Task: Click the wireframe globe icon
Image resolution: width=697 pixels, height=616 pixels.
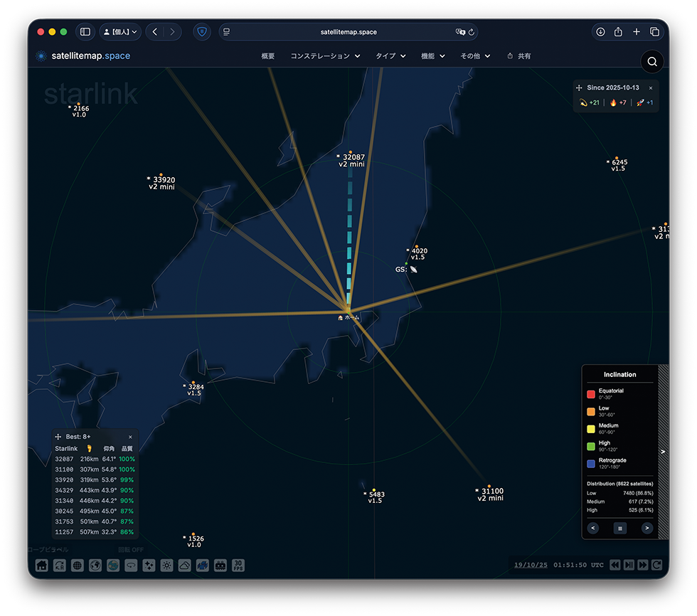Action: (78, 565)
